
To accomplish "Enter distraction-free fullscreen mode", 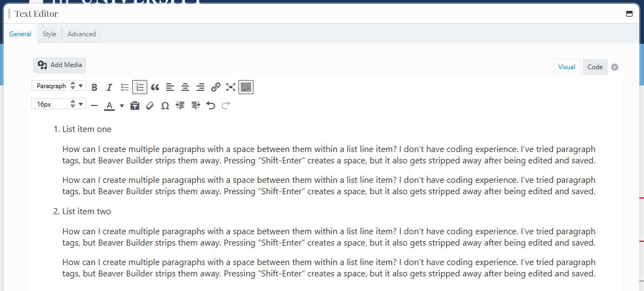I will coord(231,87).
